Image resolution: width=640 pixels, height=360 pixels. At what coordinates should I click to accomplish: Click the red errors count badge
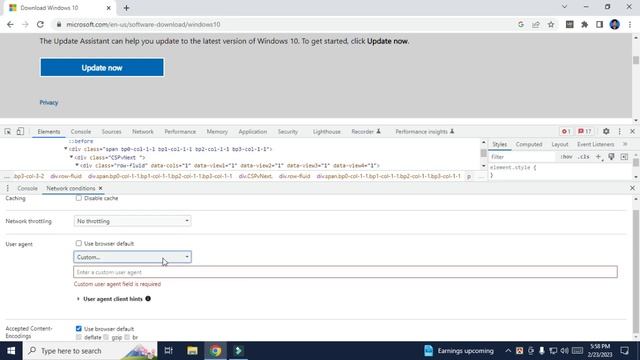(x=566, y=131)
